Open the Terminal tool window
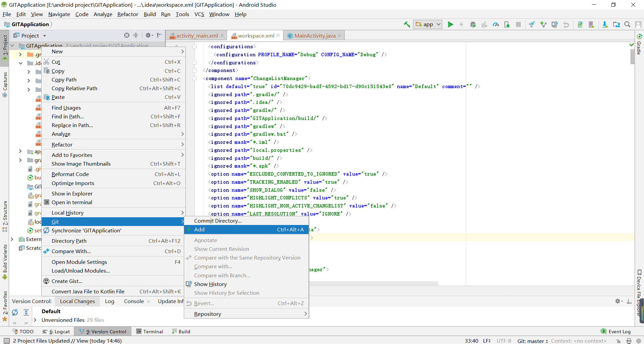 coord(153,331)
